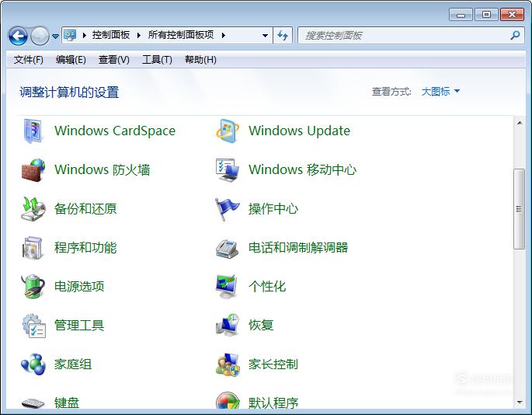The width and height of the screenshot is (532, 415).
Task: Expand the arrow after 所有控制面板项
Action: tap(223, 35)
